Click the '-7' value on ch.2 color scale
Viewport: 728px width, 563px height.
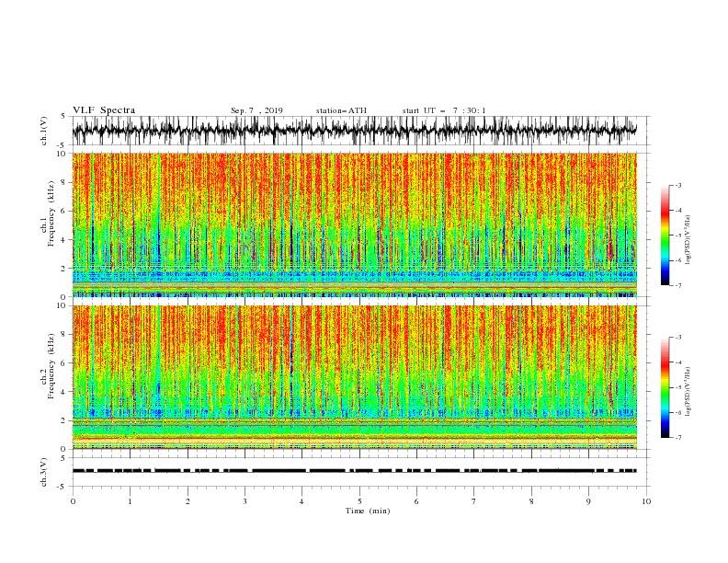pyautogui.click(x=677, y=438)
